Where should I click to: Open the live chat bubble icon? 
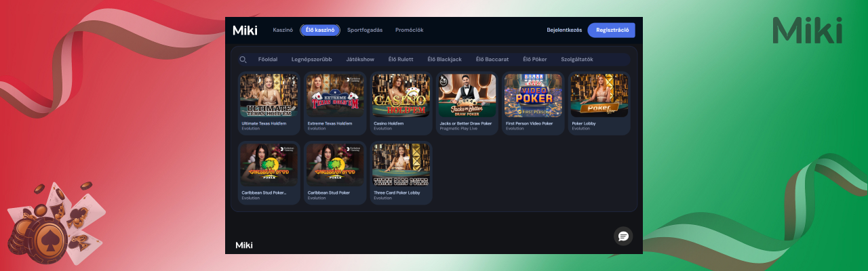pyautogui.click(x=623, y=236)
